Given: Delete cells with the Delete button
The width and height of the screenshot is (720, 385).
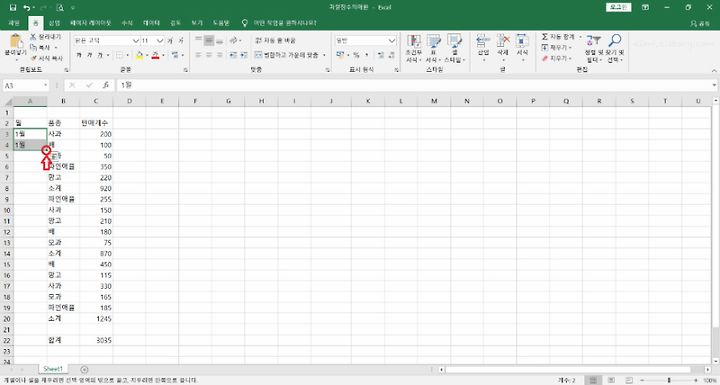Looking at the screenshot, I should tap(503, 47).
